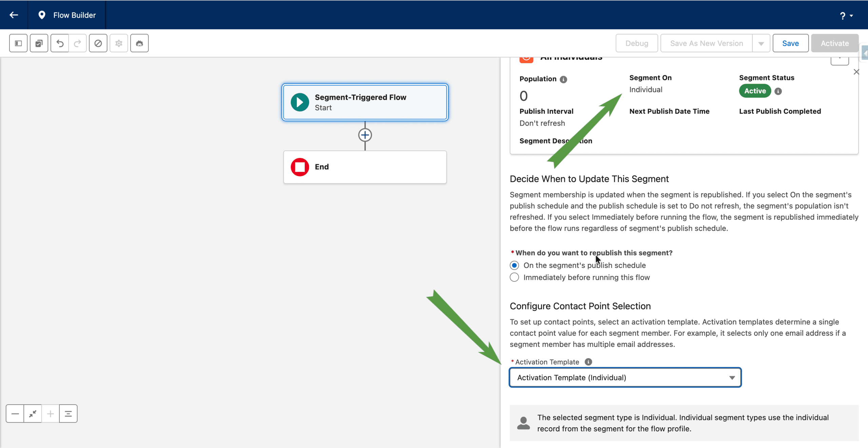Click the debug bug icon in toolbar

coord(139,43)
